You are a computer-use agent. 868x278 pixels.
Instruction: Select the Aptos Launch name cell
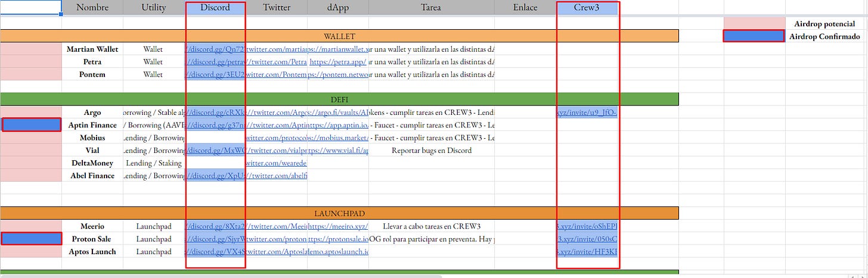tap(92, 251)
